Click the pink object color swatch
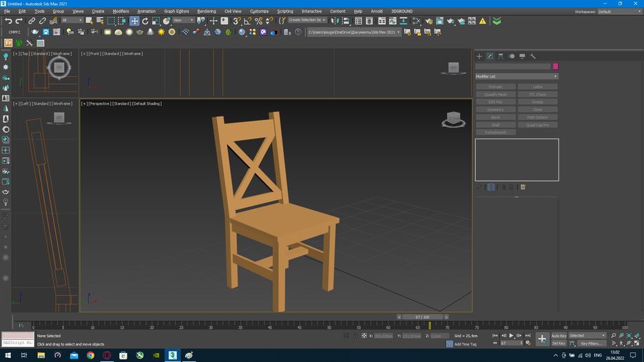644x362 pixels. [x=555, y=66]
